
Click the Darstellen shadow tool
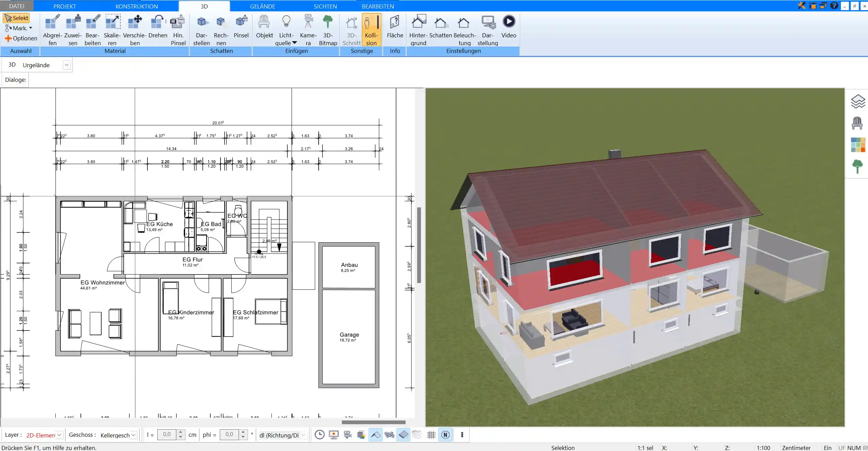click(201, 30)
